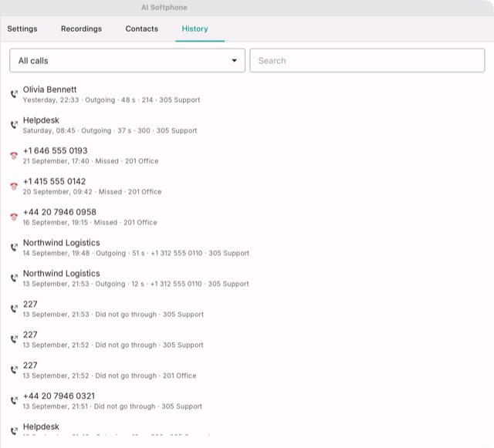
Task: Click the dropdown arrow of call filter
Action: [x=235, y=60]
